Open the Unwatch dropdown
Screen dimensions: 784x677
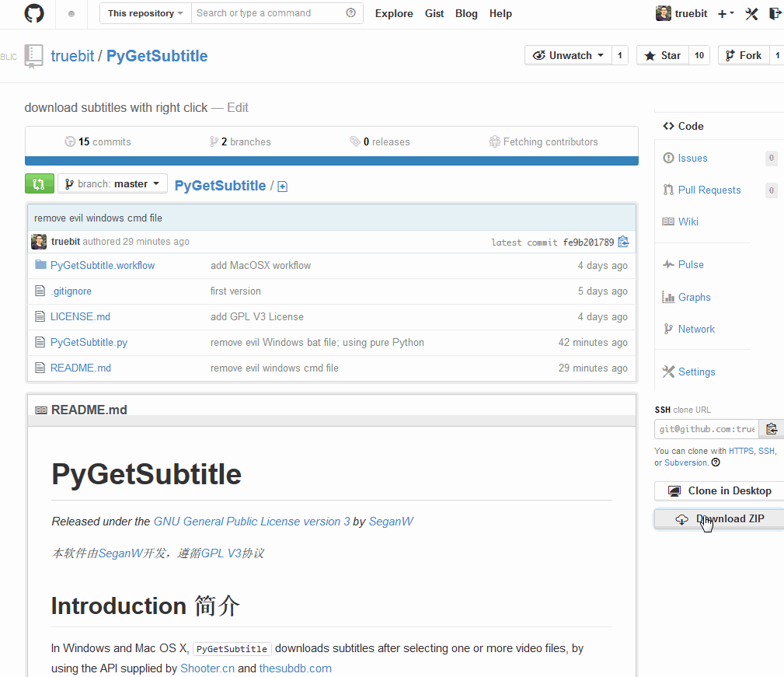point(568,55)
